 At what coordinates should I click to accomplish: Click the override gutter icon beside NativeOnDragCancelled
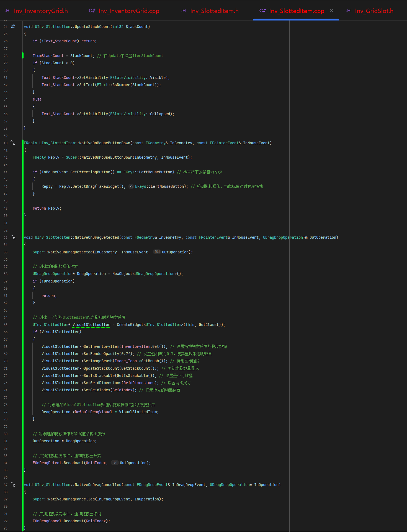point(13,484)
